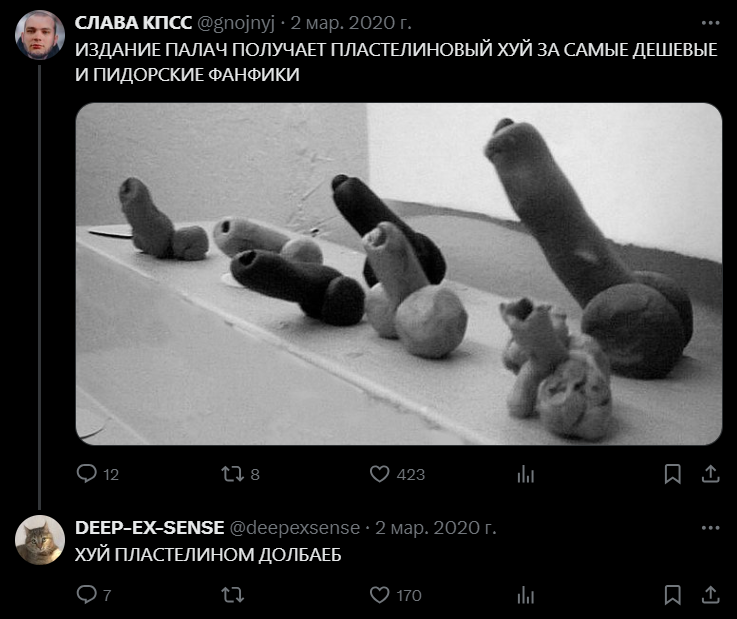
Task: Open more options menu on first tweet
Action: [x=710, y=23]
